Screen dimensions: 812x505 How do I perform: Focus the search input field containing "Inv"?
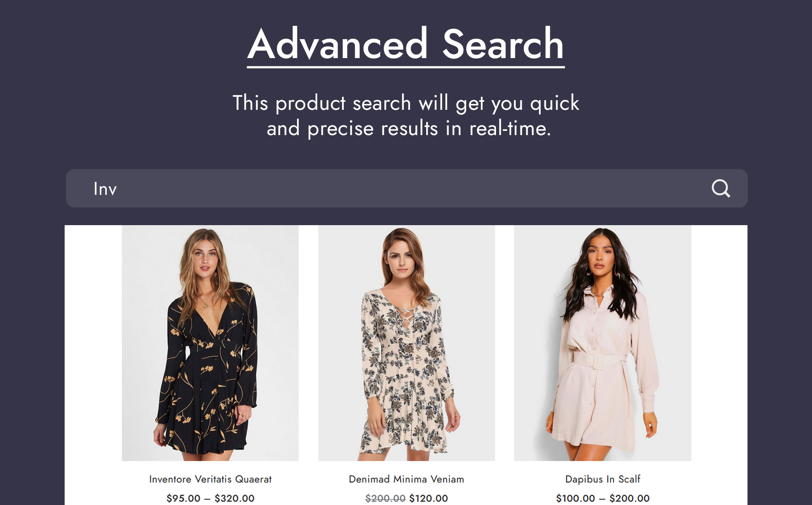pyautogui.click(x=406, y=189)
